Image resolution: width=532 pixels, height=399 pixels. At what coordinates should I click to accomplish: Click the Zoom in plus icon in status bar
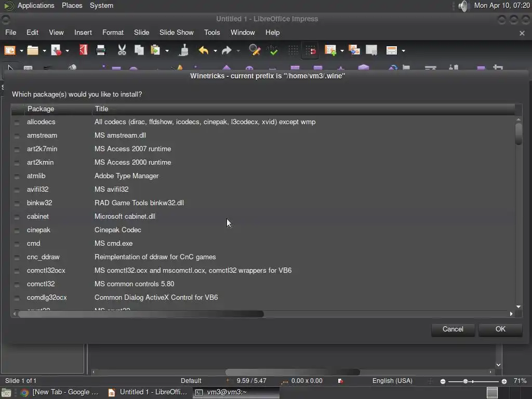(504, 381)
